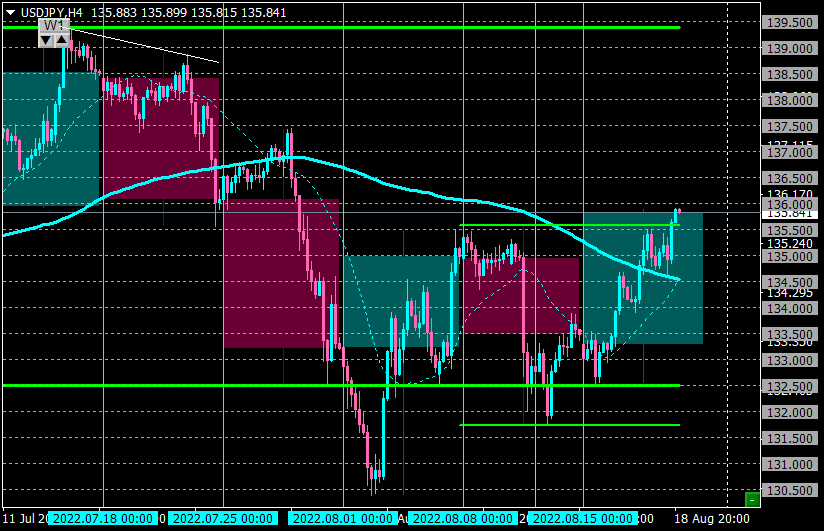Click the down arrow under W1
Image resolution: width=824 pixels, height=531 pixels.
tap(46, 40)
